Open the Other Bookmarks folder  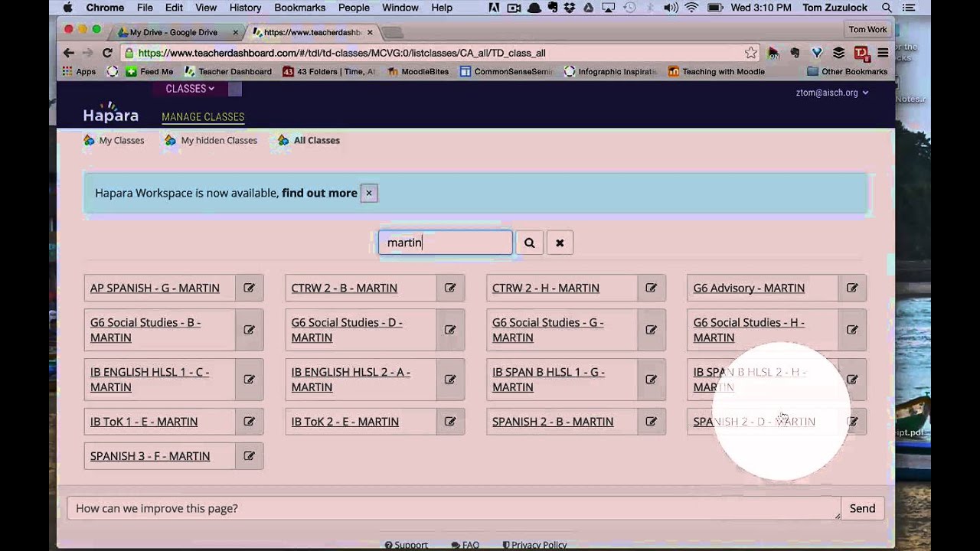pos(848,71)
